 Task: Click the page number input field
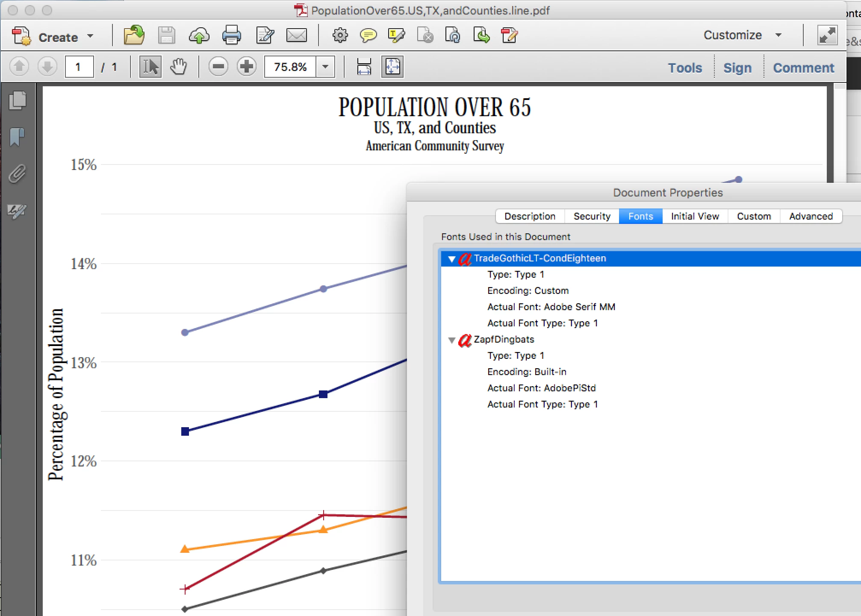(79, 67)
